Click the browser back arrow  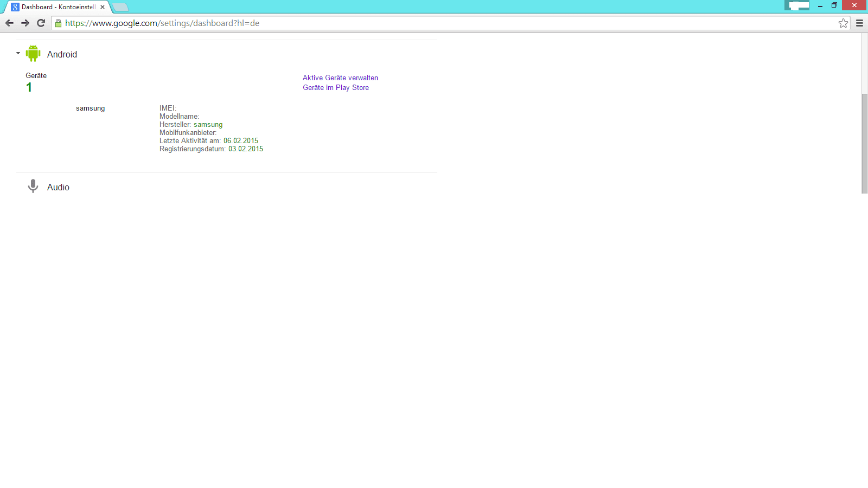(9, 23)
